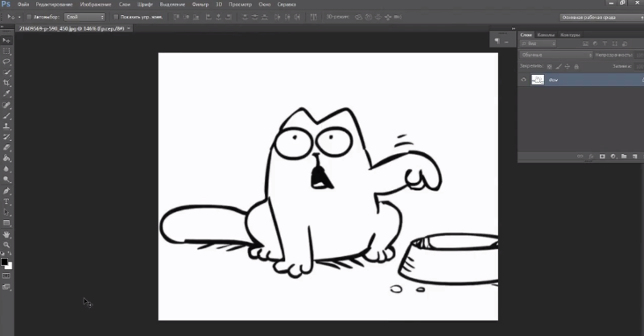Viewport: 644px width, 336px height.
Task: Select the Crop tool
Action: click(6, 83)
